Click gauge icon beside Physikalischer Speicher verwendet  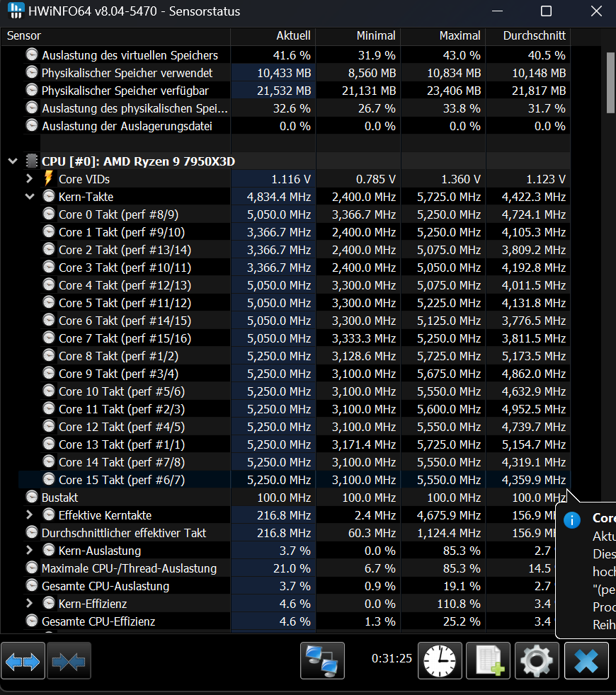pos(31,72)
